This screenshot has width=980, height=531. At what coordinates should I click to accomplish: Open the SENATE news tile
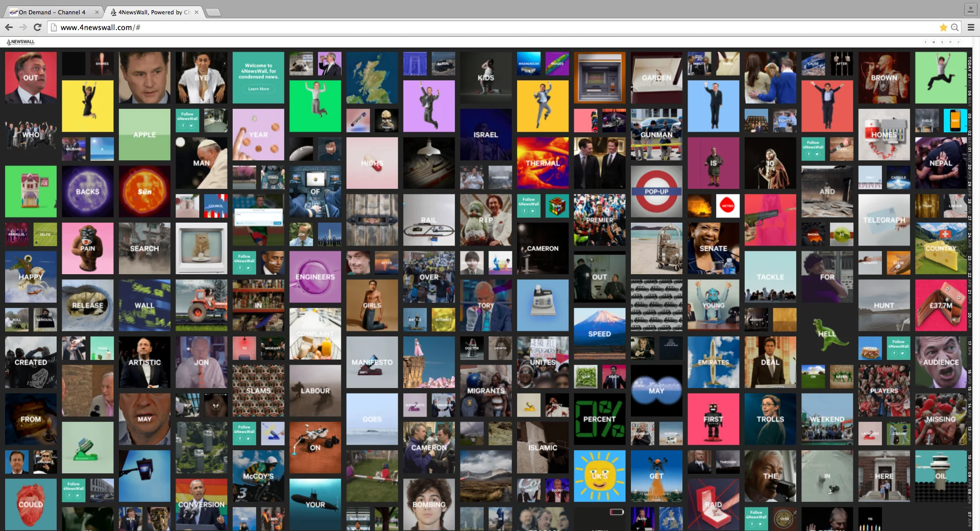point(713,248)
